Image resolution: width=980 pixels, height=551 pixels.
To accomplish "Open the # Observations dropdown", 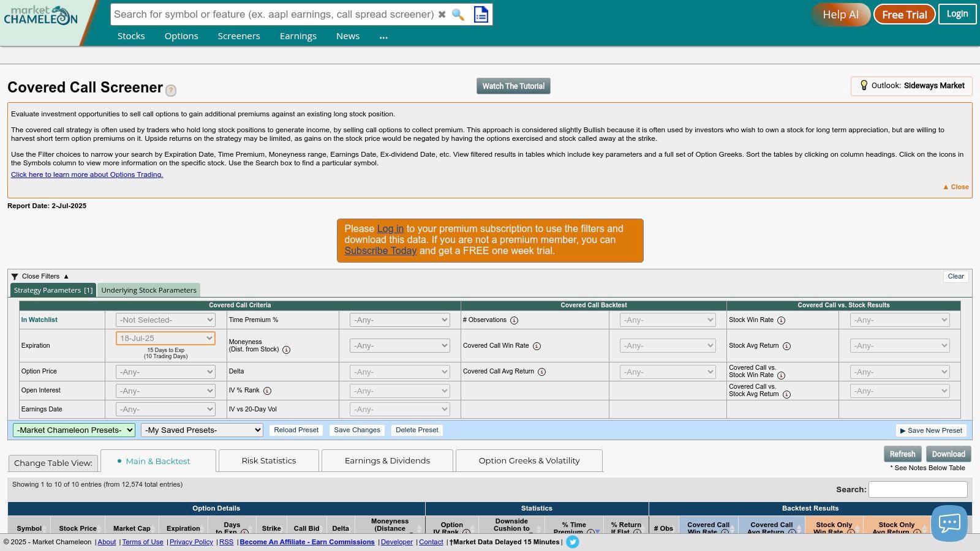I will pyautogui.click(x=668, y=320).
